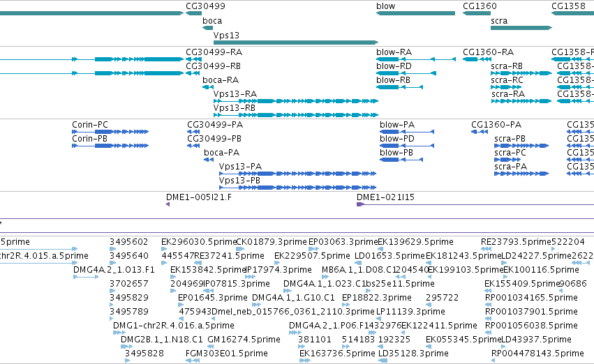
Task: Click the blow-RB transcript label
Action: point(393,79)
